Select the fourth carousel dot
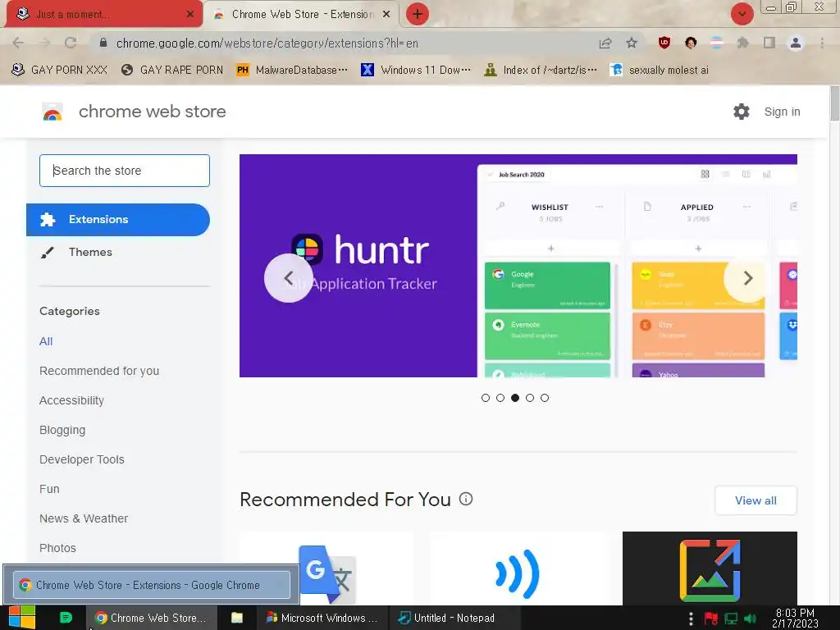Image resolution: width=840 pixels, height=630 pixels. tap(530, 398)
